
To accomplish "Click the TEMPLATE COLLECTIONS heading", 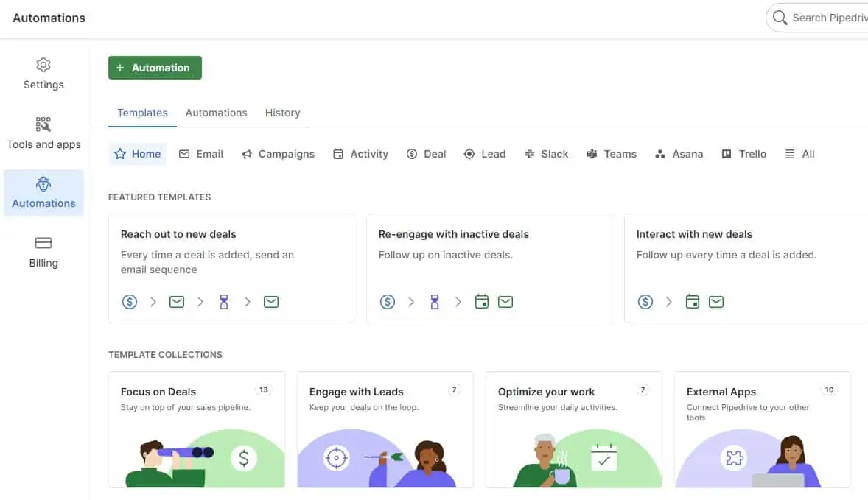I will coord(165,355).
